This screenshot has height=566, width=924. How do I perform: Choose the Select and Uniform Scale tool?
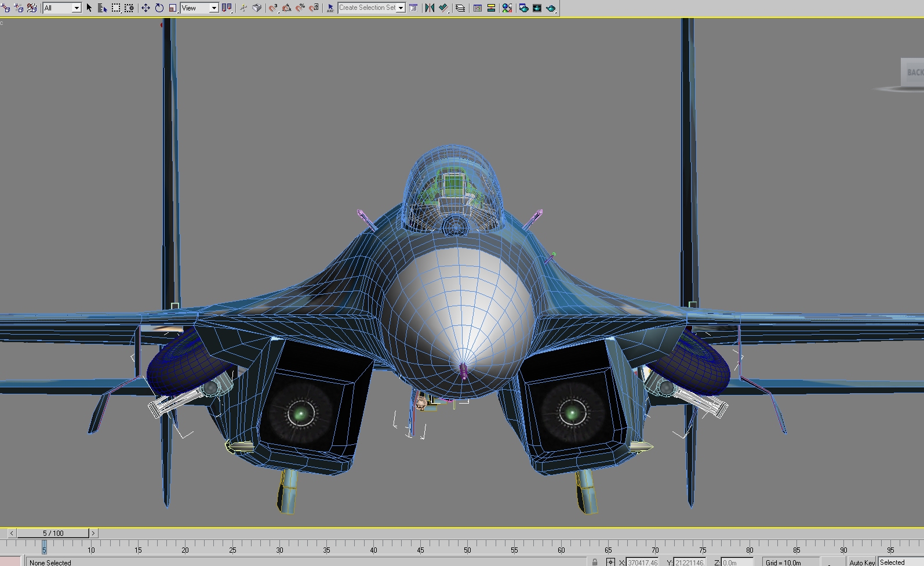(x=173, y=8)
